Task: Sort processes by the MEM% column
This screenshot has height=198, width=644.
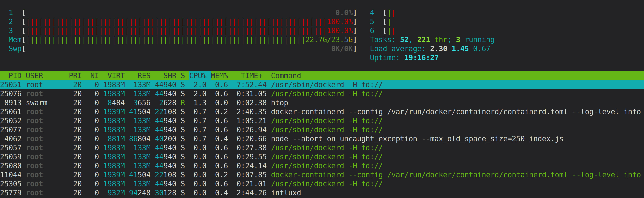Action: coord(220,76)
